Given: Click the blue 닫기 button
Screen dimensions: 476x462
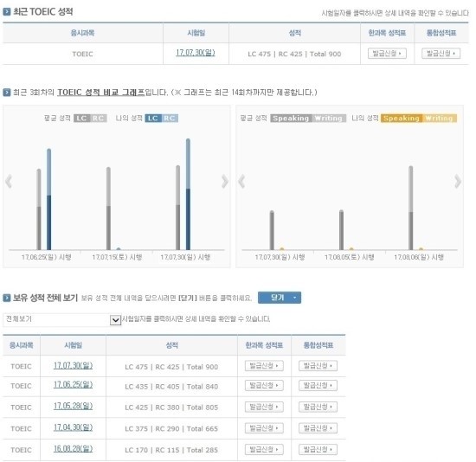Looking at the screenshot, I should pyautogui.click(x=280, y=298).
